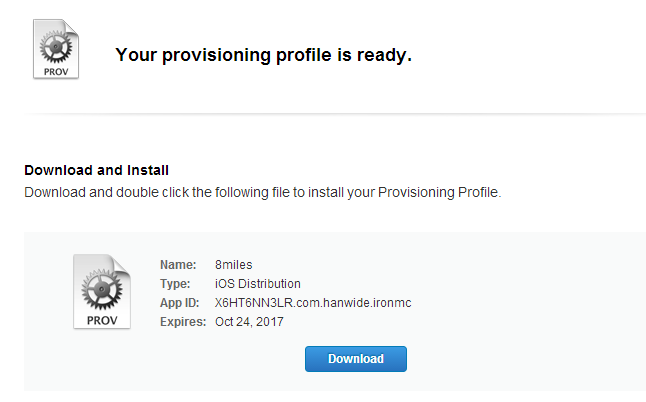Click the PROV label on the lower file icon

(x=102, y=320)
